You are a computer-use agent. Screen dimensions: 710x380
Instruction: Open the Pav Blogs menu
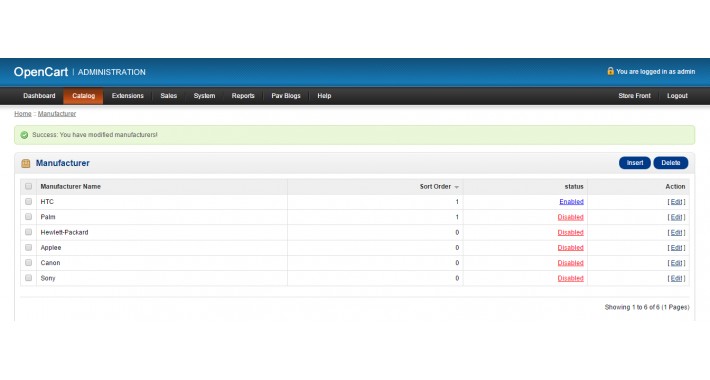tap(286, 96)
